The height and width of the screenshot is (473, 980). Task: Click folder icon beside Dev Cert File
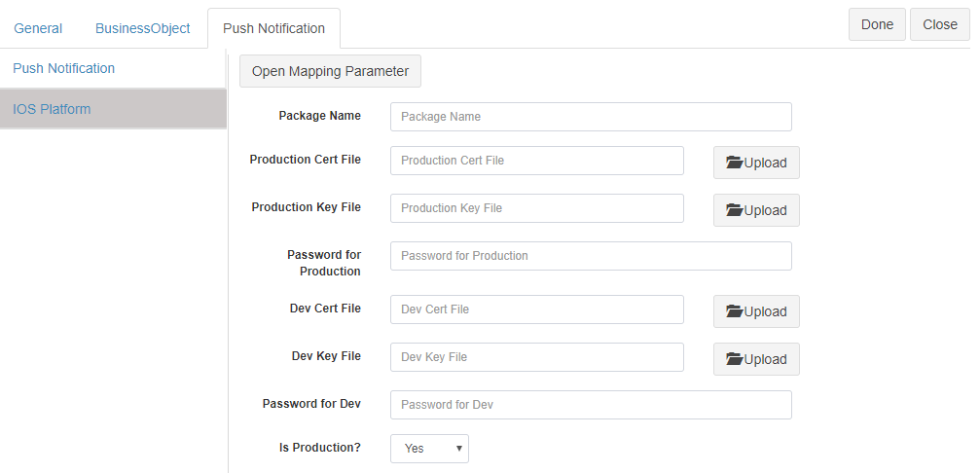[735, 311]
